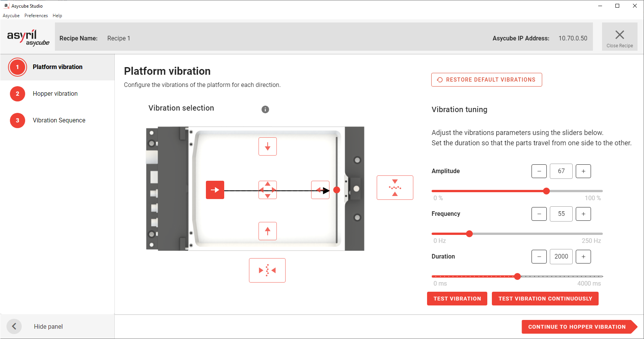
Task: Select the rightward platform vibration arrow
Action: 215,190
